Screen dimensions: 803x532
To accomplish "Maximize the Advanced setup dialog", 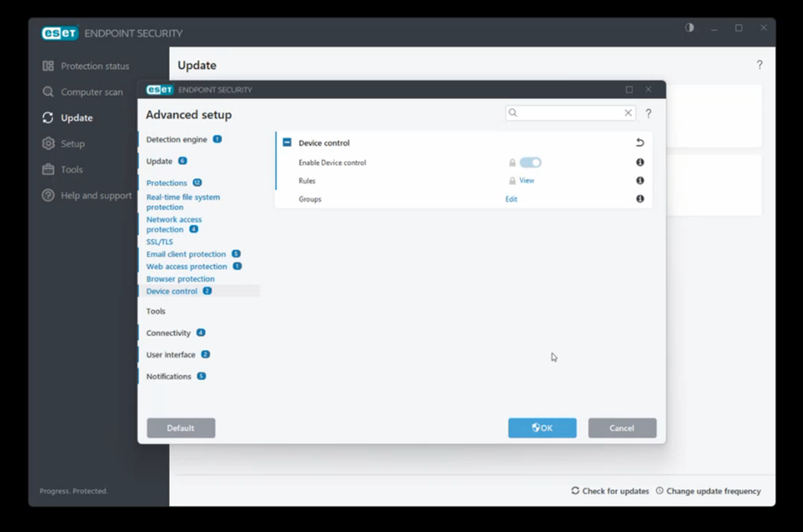I will [630, 90].
